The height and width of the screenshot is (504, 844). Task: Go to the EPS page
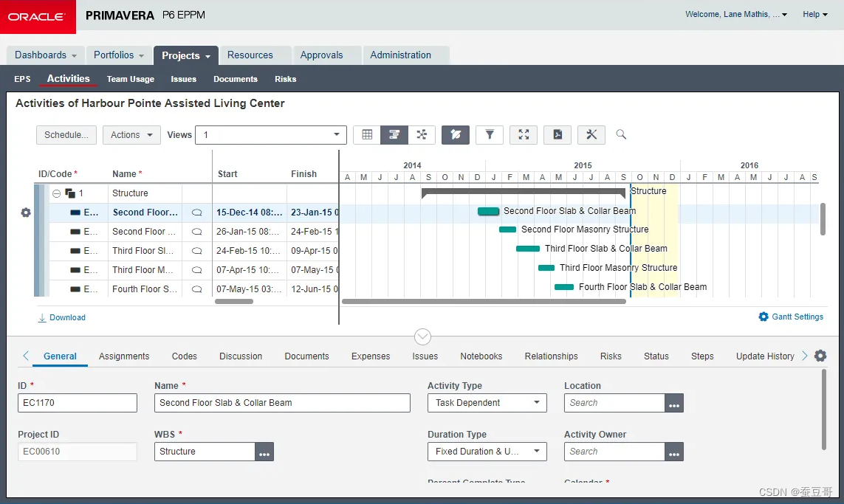pos(22,79)
